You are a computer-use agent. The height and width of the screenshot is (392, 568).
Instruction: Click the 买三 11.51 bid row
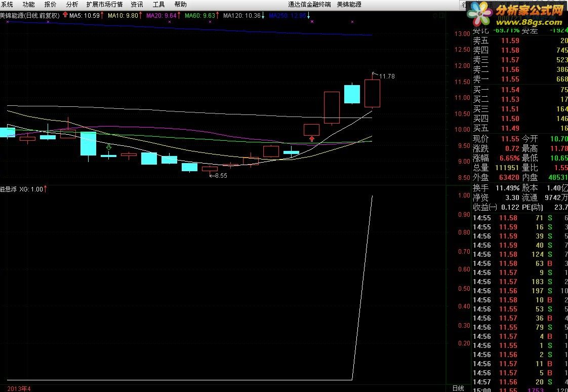click(x=520, y=109)
